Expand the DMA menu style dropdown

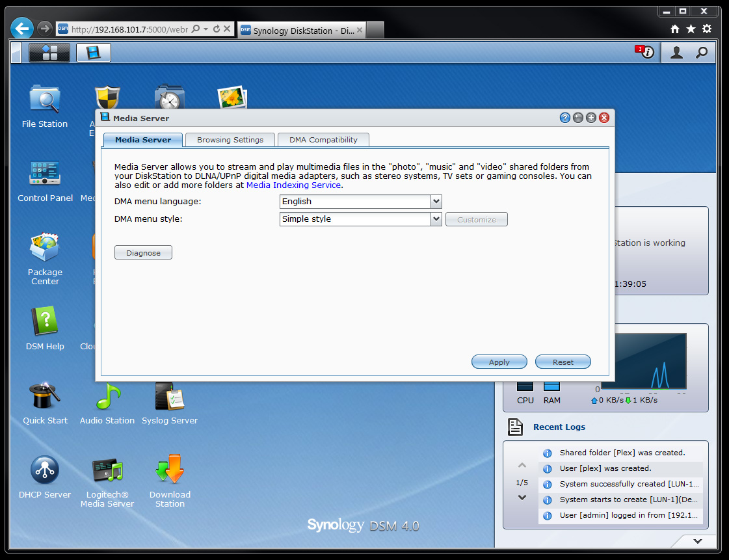436,219
